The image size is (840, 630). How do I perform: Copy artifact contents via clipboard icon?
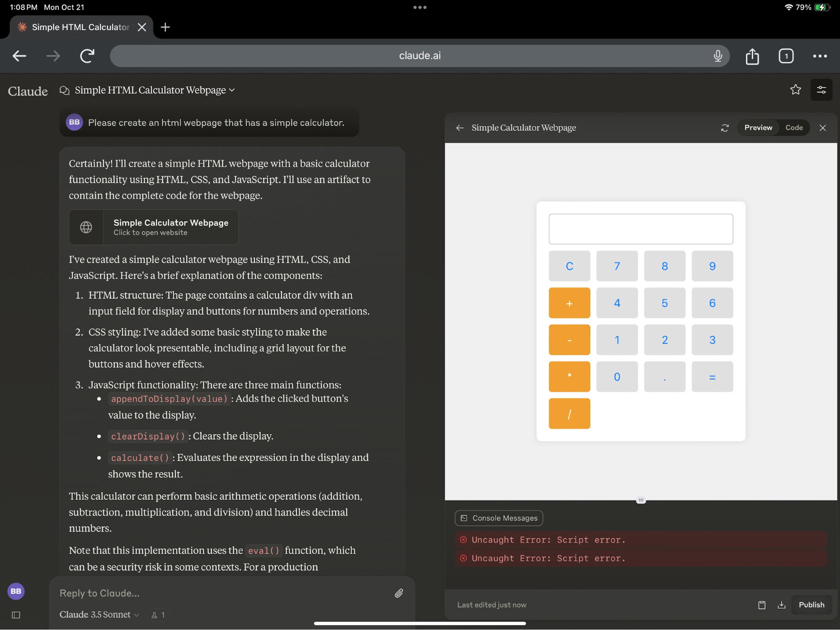tap(761, 605)
